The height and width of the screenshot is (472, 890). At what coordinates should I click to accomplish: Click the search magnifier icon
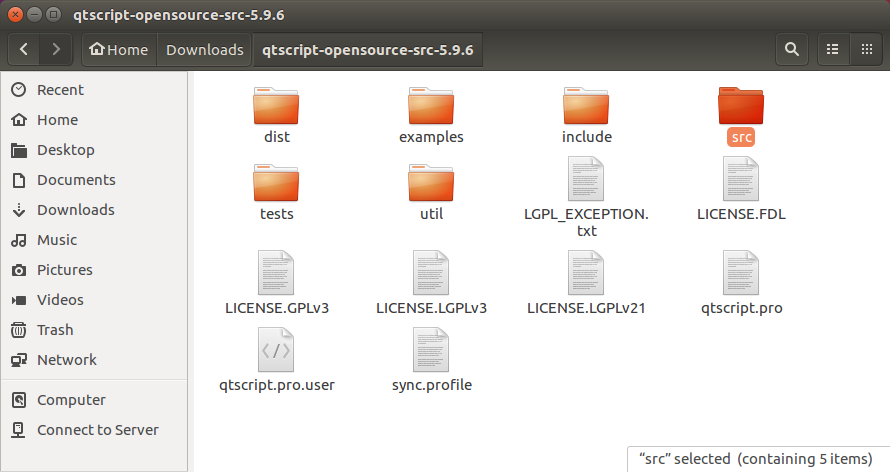(x=792, y=49)
